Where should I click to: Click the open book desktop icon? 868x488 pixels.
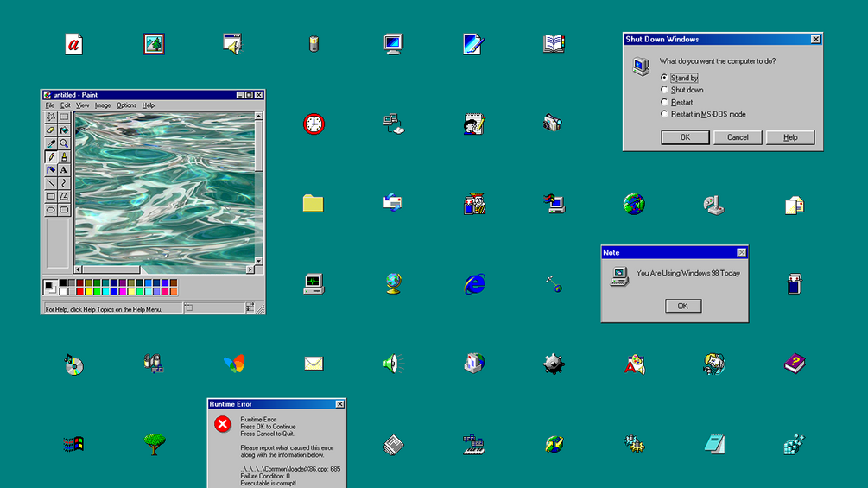click(x=554, y=44)
